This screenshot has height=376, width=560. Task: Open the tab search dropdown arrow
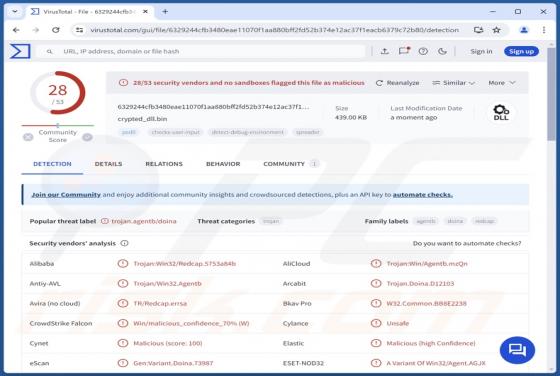15,12
